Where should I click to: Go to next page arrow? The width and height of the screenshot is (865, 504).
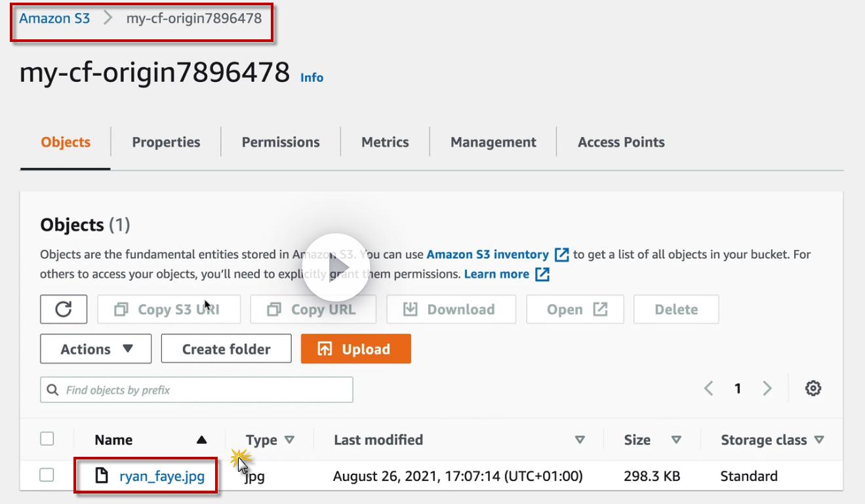pos(767,389)
